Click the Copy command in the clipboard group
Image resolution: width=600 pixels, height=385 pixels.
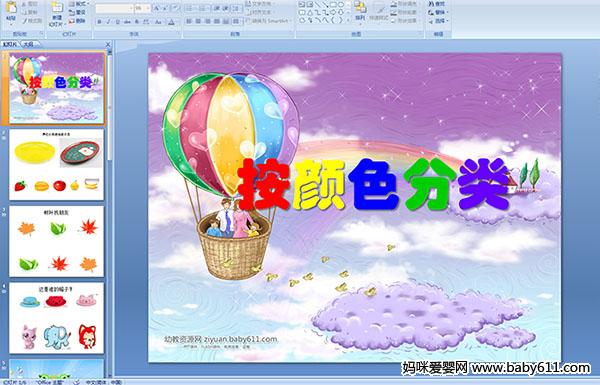coord(30,12)
